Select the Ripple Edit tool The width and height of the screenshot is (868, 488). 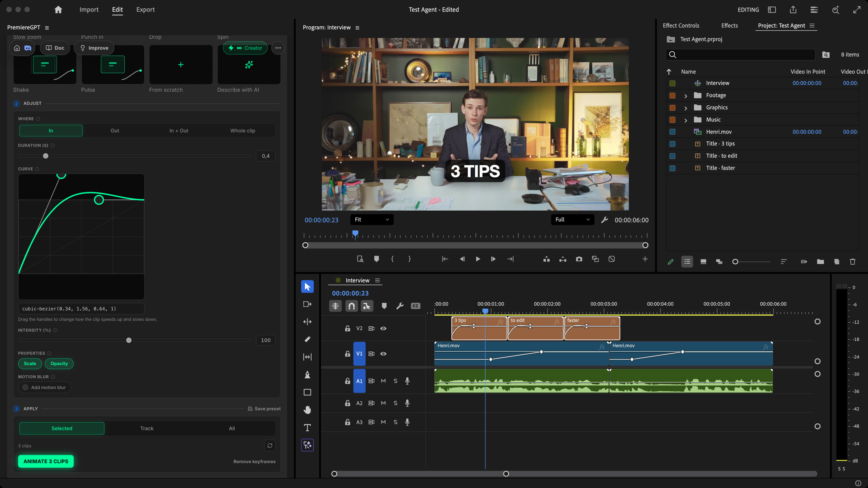point(307,322)
